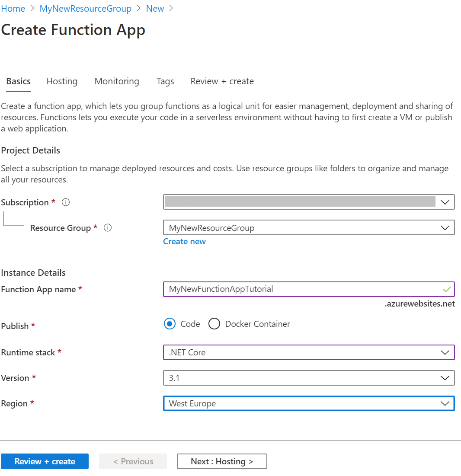Click the Resource Group info icon
Image resolution: width=461 pixels, height=476 pixels.
pyautogui.click(x=107, y=227)
